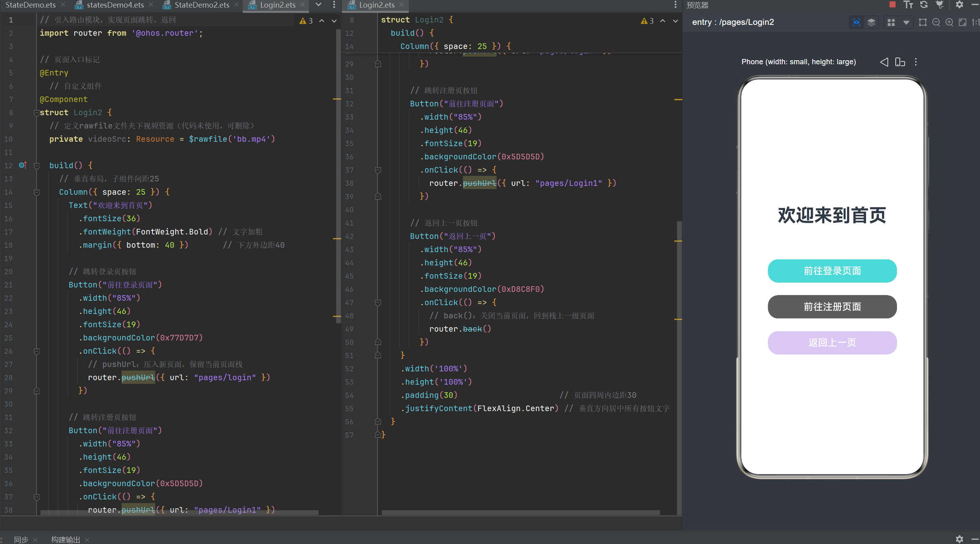Close the right editor Login2.ets tab

[402, 5]
